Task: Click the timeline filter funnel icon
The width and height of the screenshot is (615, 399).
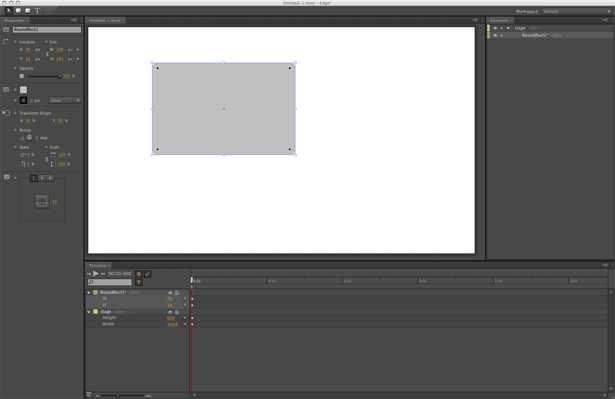Action: (x=138, y=282)
